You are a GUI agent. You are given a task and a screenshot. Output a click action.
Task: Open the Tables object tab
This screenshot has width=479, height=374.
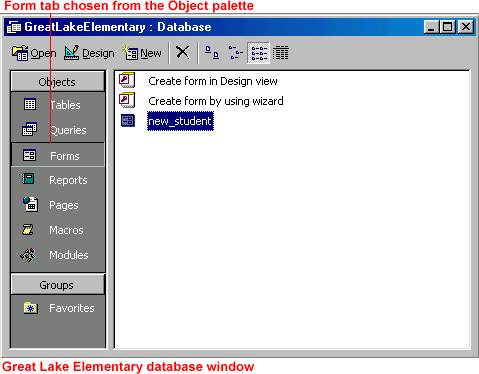click(57, 105)
